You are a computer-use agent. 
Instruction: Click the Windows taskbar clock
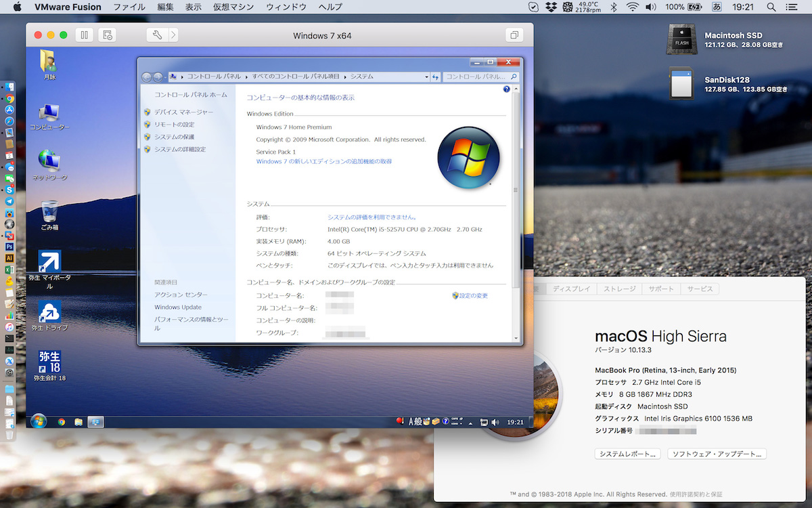pyautogui.click(x=516, y=422)
